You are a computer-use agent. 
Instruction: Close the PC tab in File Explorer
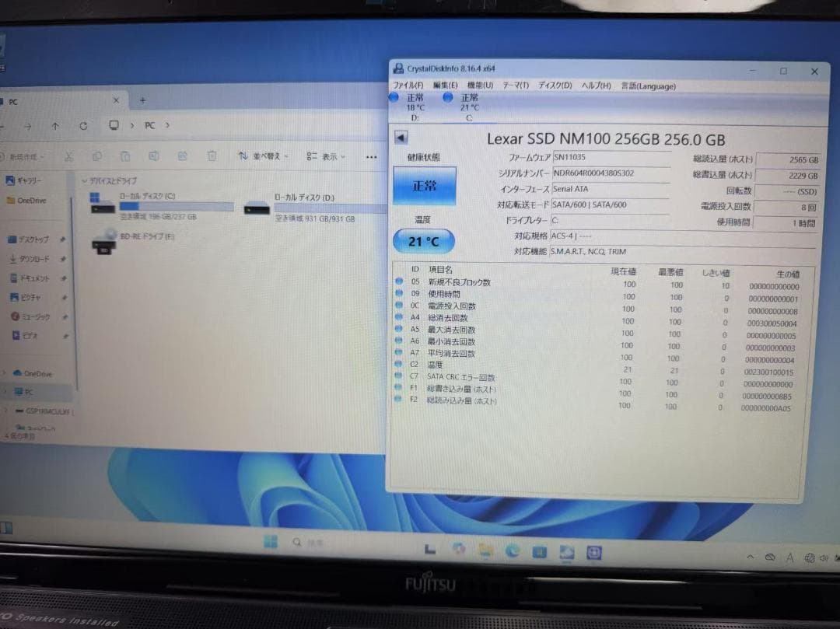pos(116,100)
